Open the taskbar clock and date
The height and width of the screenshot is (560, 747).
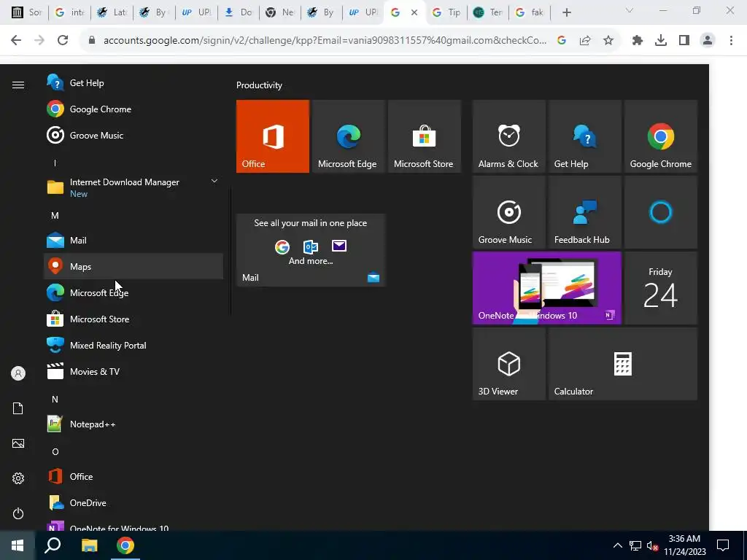[x=684, y=545]
